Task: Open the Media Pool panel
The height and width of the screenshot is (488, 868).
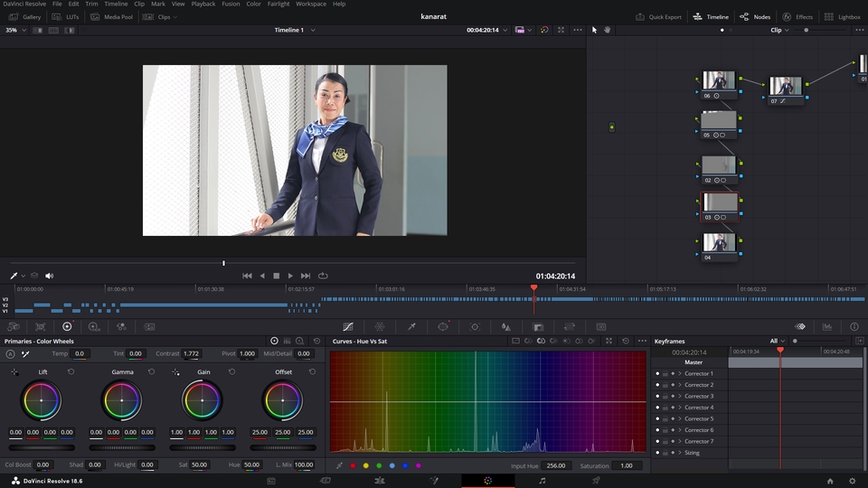Action: [x=111, y=17]
